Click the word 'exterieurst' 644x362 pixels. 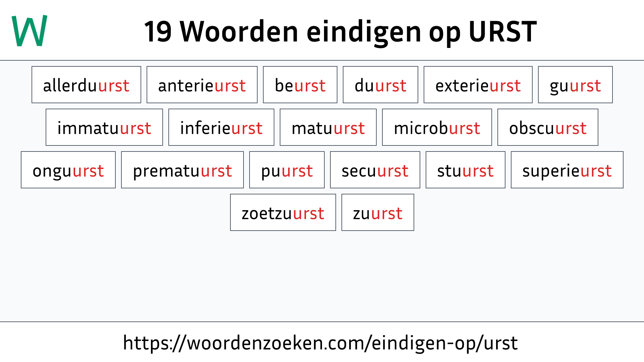click(476, 85)
